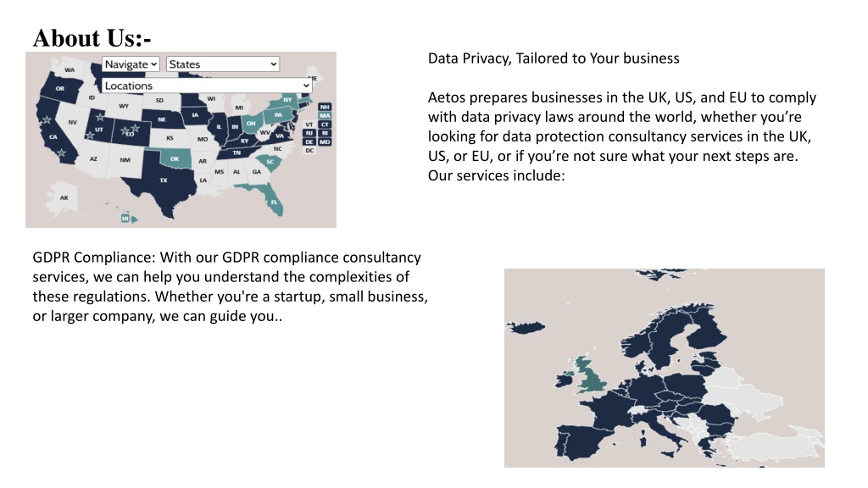Select the HI label box near Hawaii

(125, 219)
